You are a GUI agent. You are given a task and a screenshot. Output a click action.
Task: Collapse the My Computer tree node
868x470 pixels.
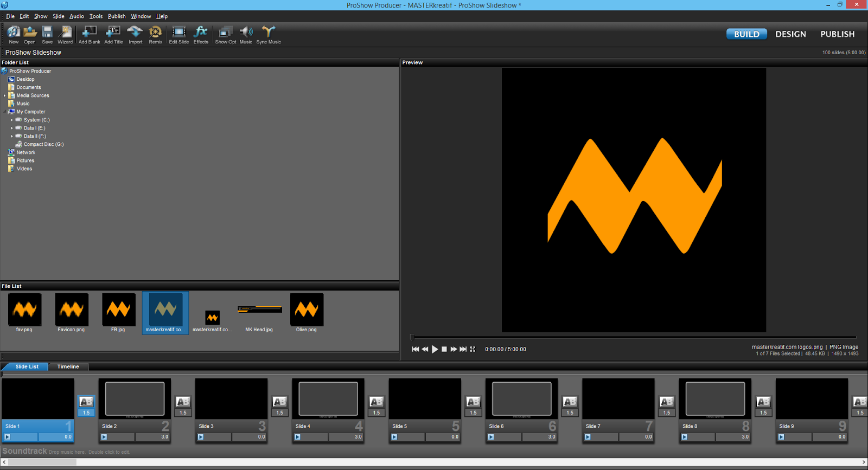click(x=4, y=112)
